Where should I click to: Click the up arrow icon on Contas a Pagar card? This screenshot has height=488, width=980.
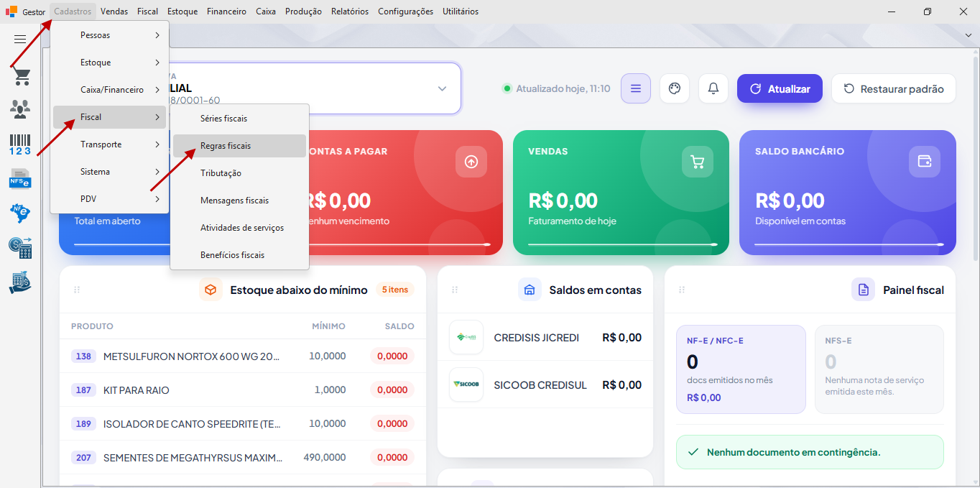click(x=471, y=162)
